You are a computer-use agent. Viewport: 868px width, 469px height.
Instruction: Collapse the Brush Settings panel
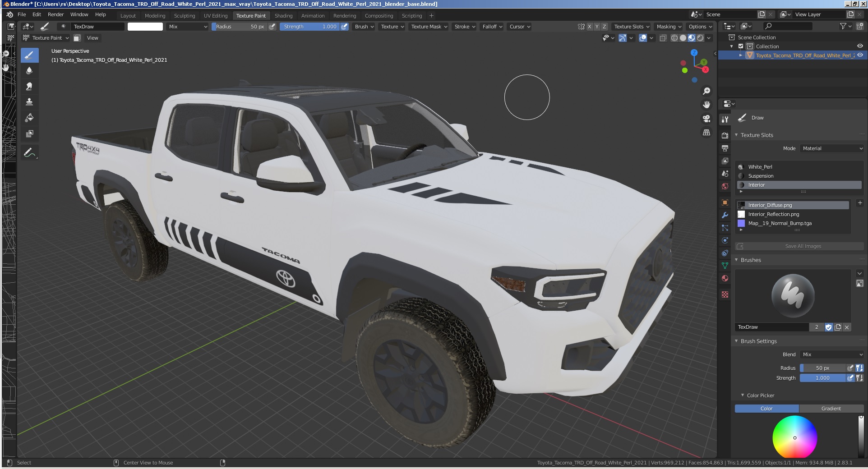[737, 341]
